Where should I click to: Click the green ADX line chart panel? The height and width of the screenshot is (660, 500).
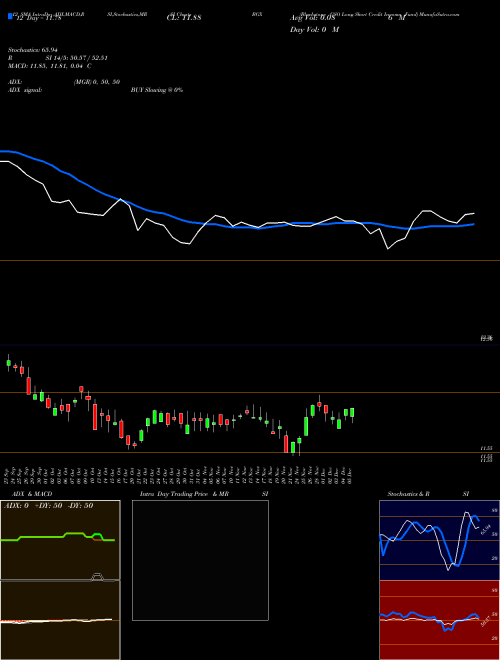coord(60,540)
